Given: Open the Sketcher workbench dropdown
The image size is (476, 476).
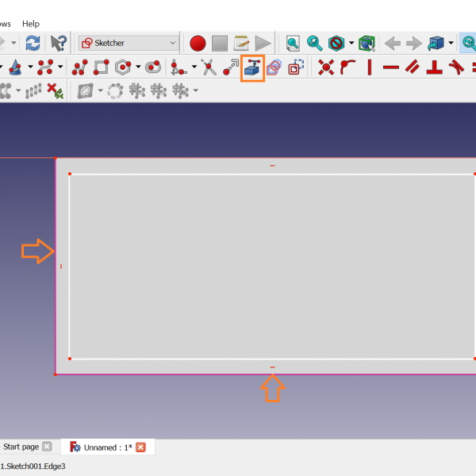Looking at the screenshot, I should pyautogui.click(x=129, y=43).
